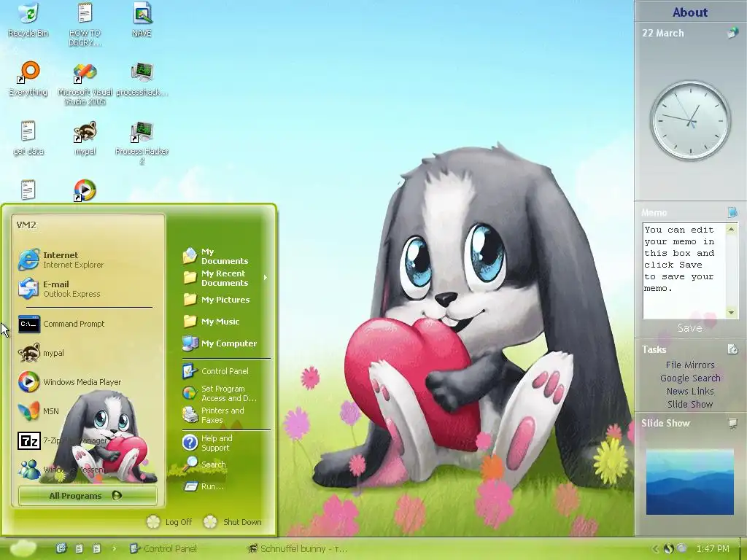Launch the Process Hacker 2 desktop shortcut

click(x=142, y=143)
